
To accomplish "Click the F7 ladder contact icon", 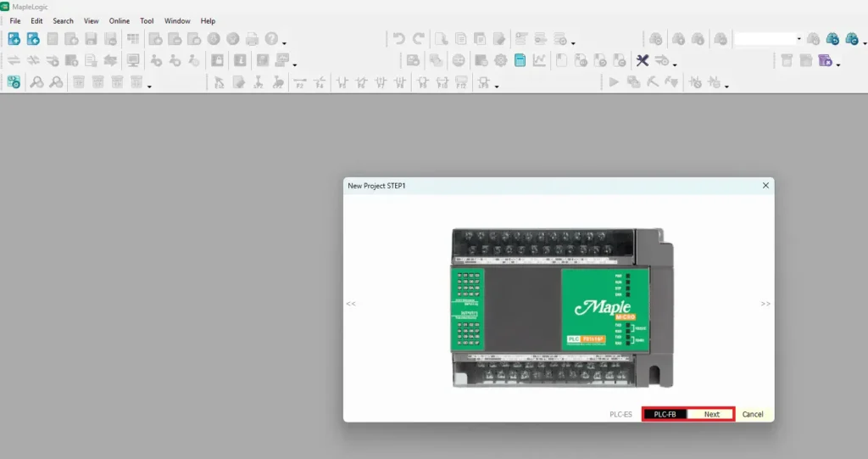I will [381, 83].
